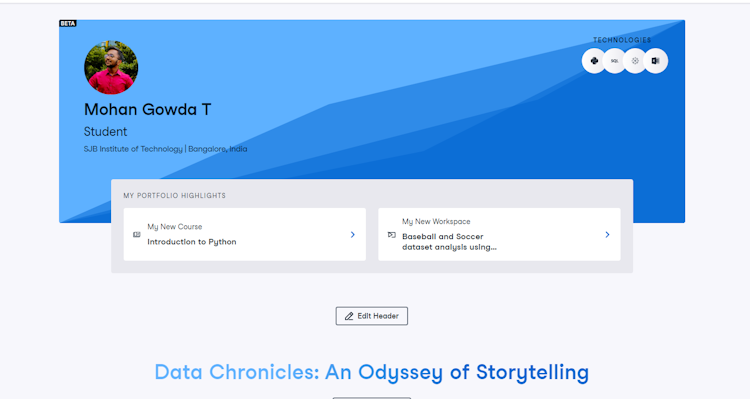This screenshot has height=399, width=750.
Task: Click the My Portfolio Highlights label
Action: point(175,196)
